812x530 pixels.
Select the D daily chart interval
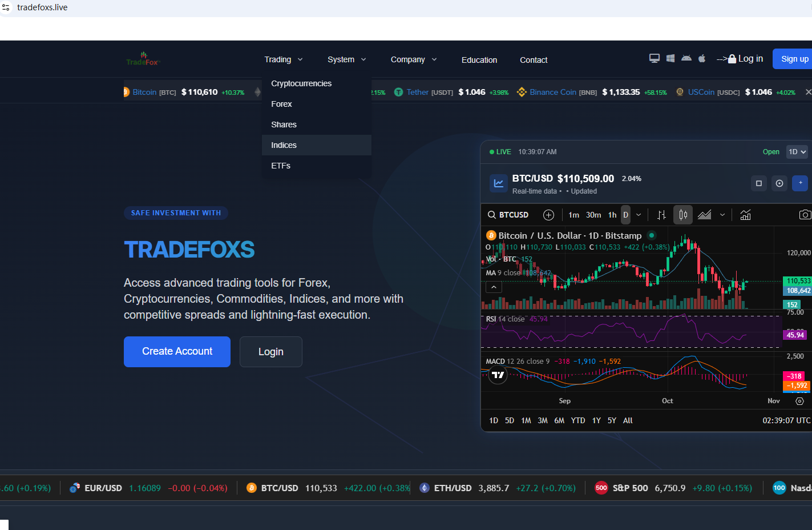point(625,215)
